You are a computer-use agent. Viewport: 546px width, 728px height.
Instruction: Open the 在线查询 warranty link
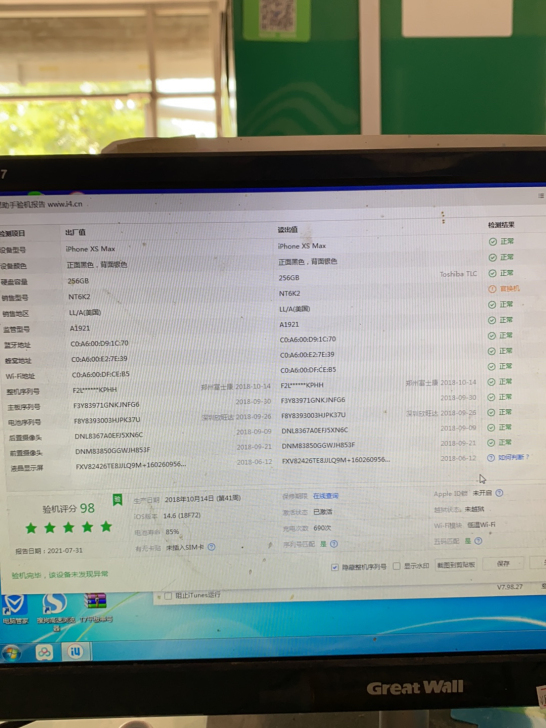(325, 496)
